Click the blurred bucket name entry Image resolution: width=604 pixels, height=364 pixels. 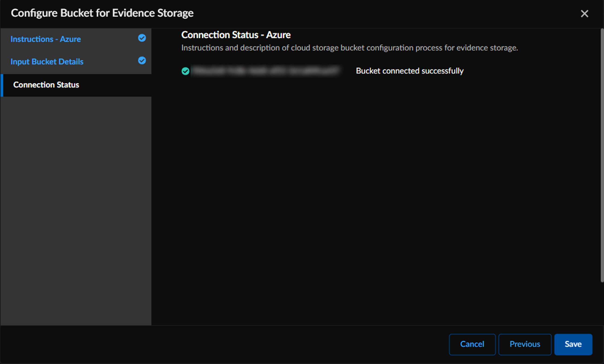(265, 71)
